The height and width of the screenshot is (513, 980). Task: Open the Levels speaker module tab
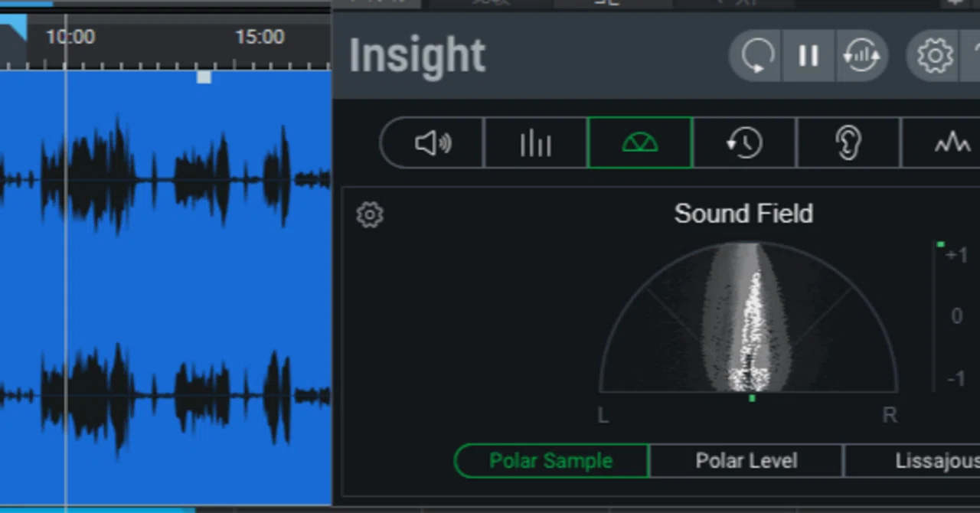433,142
